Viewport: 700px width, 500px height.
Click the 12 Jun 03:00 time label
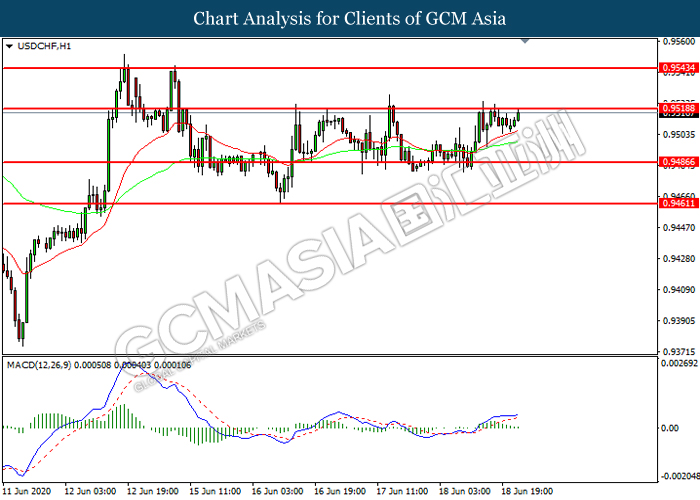pyautogui.click(x=90, y=491)
